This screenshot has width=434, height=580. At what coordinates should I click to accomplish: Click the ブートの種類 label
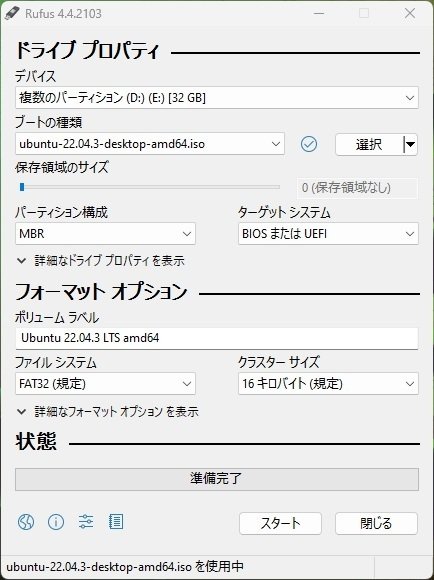click(48, 122)
